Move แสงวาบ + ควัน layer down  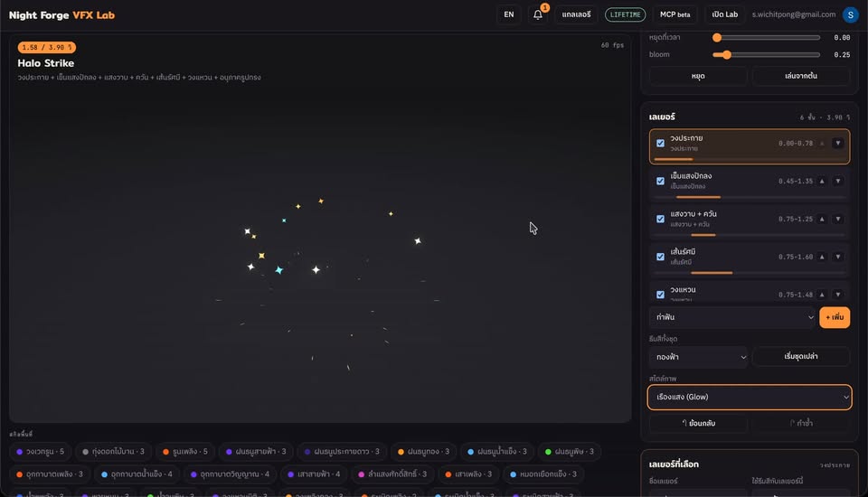coord(837,220)
